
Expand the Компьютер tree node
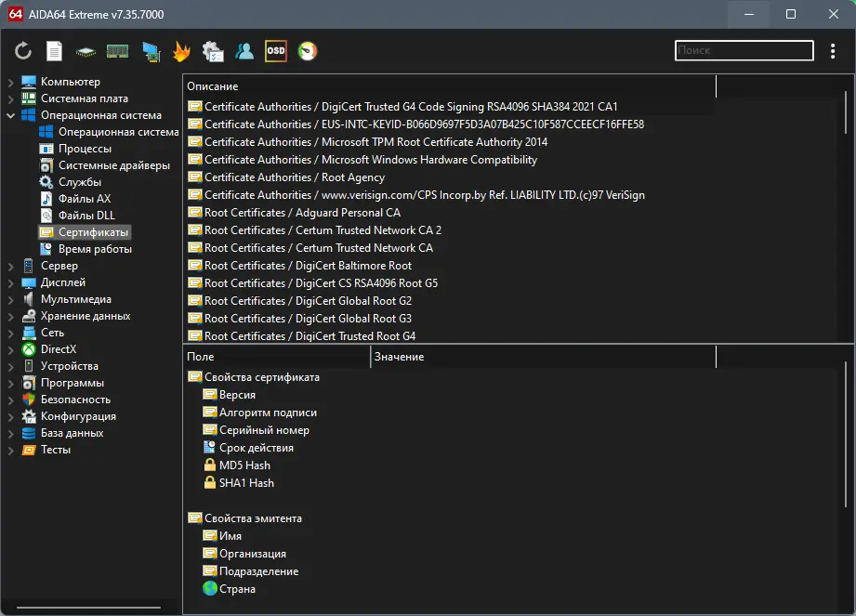tap(10, 83)
